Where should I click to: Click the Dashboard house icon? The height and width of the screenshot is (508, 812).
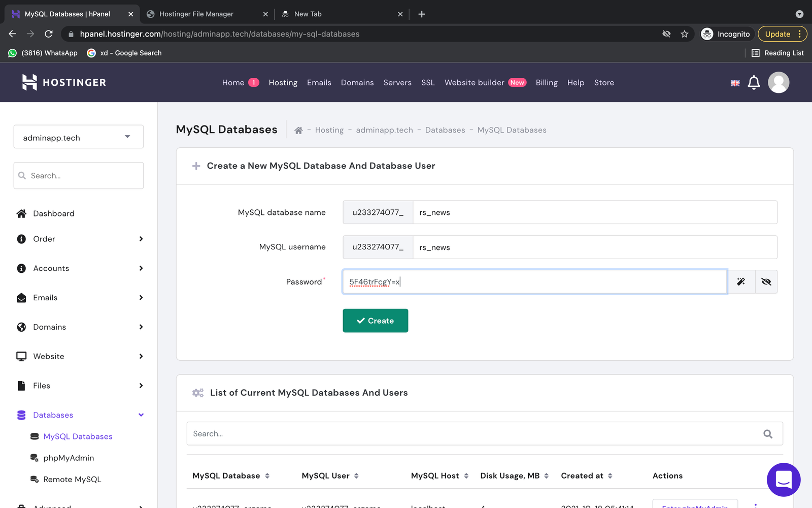[x=21, y=213]
